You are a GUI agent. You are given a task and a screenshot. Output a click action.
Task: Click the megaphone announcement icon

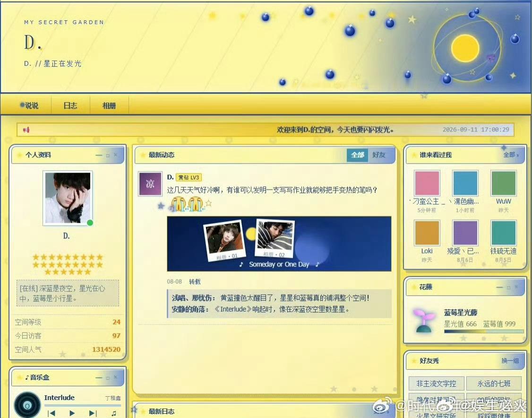tap(26, 130)
